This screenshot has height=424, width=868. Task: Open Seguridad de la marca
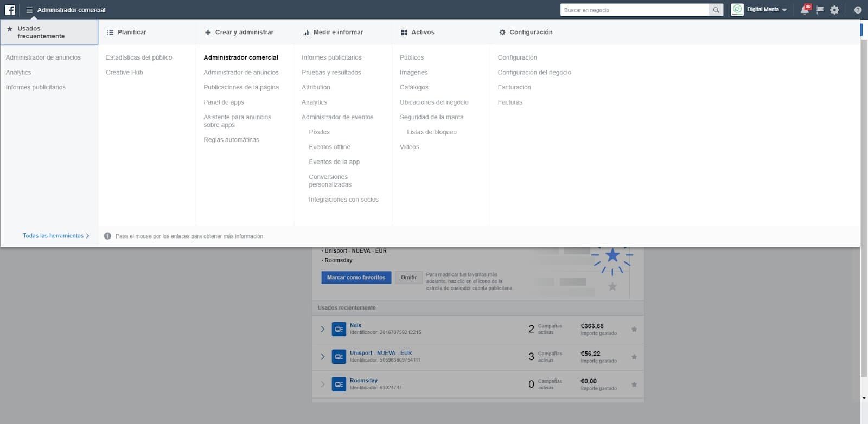pyautogui.click(x=432, y=117)
